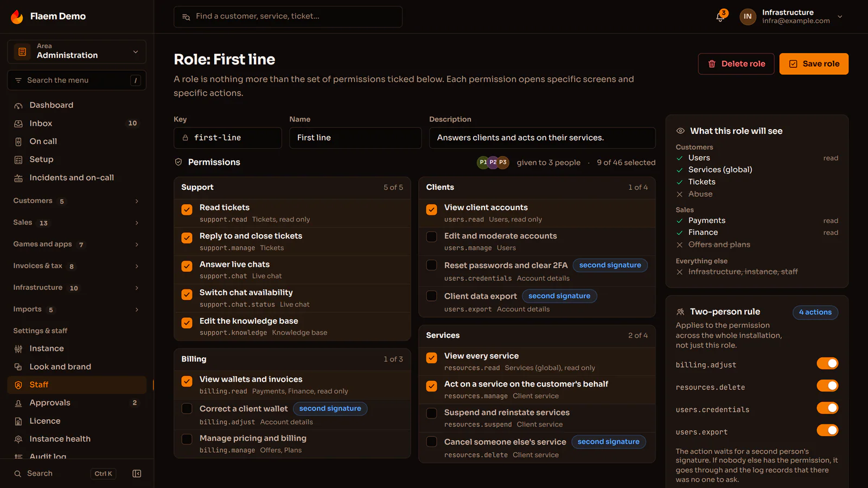Expand the Imports menu section
Image resolution: width=868 pixels, height=488 pixels.
76,310
